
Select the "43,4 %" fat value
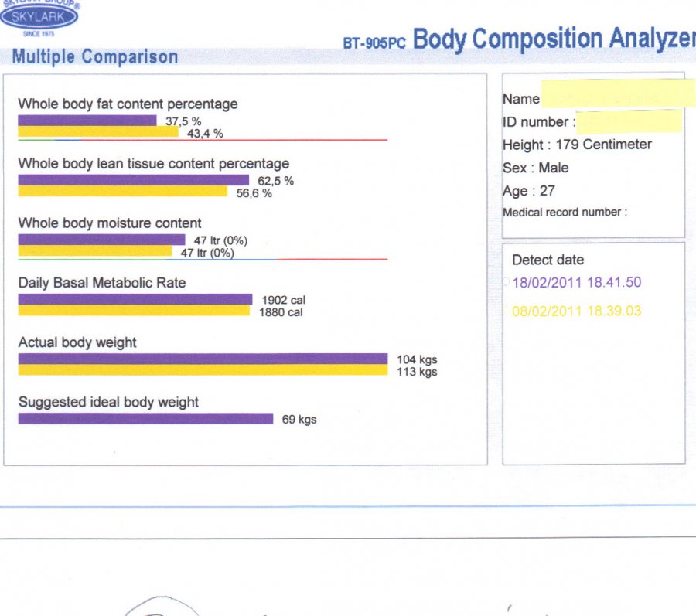(x=205, y=134)
